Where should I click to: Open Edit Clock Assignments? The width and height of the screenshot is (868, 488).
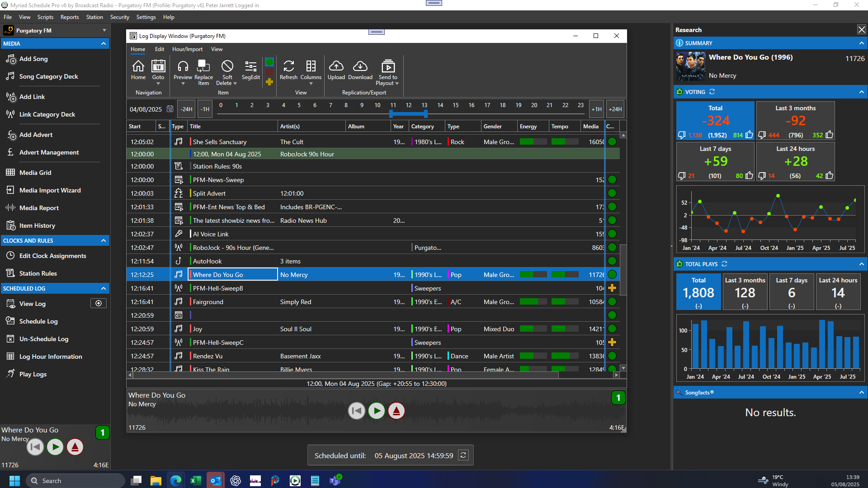point(52,256)
